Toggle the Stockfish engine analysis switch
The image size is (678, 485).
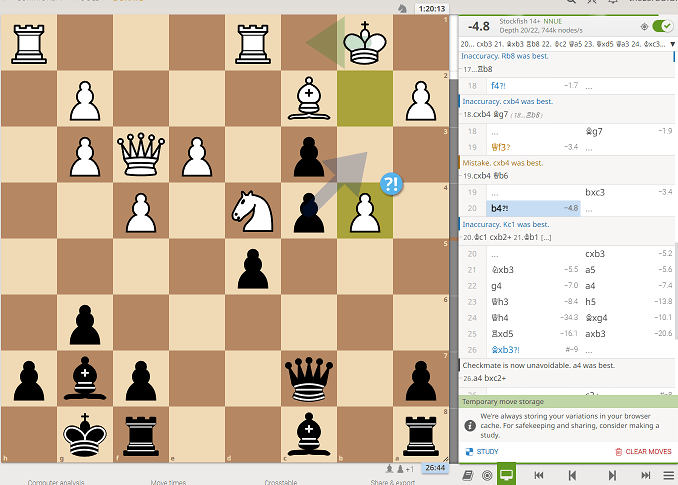coord(662,26)
